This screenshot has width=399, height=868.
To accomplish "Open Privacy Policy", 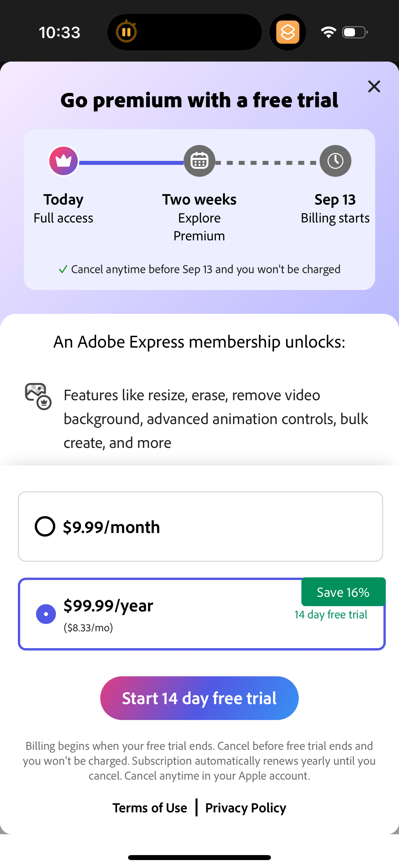I will point(245,808).
